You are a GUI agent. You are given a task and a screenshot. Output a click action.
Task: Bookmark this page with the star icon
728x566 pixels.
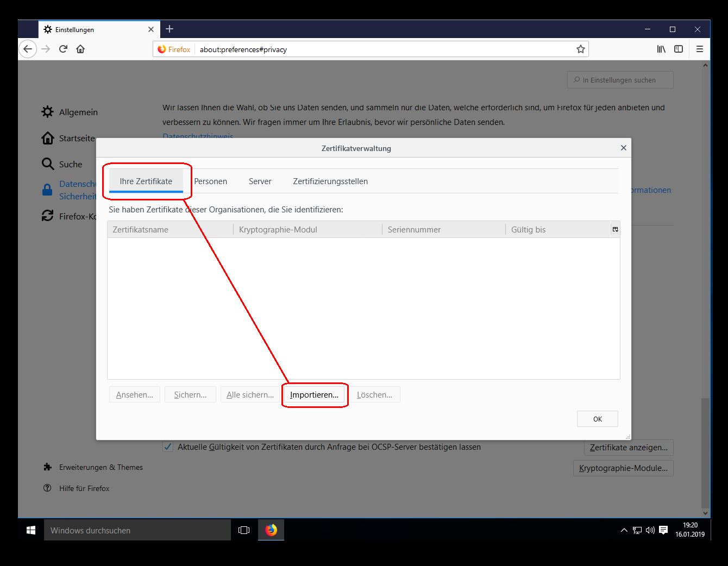tap(580, 49)
